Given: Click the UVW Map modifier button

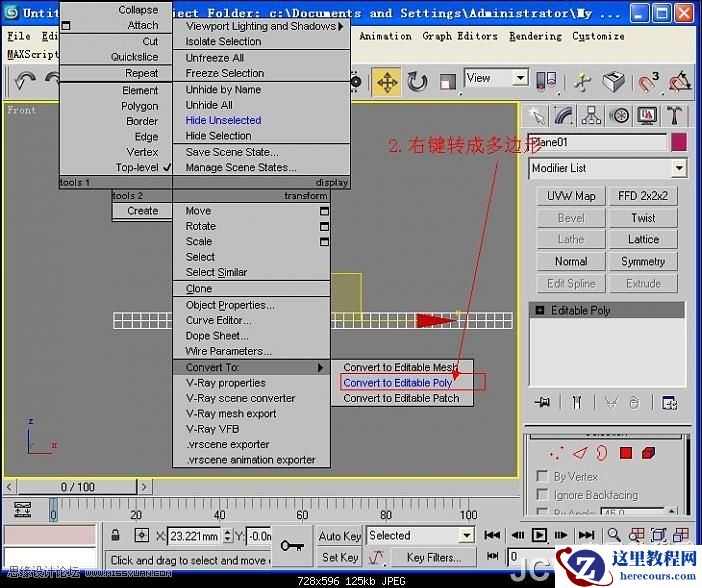Looking at the screenshot, I should [x=571, y=196].
